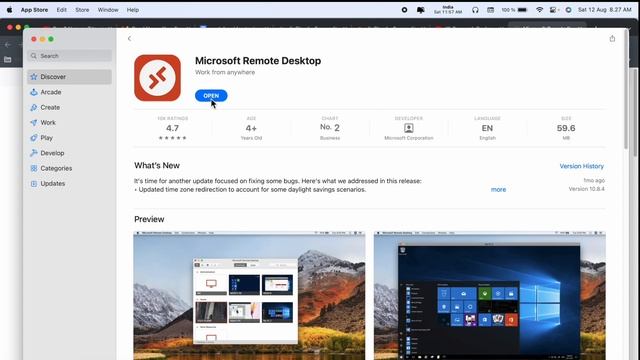Click the date and time Sat 12 Aug
The height and width of the screenshot is (360, 640).
tap(604, 10)
